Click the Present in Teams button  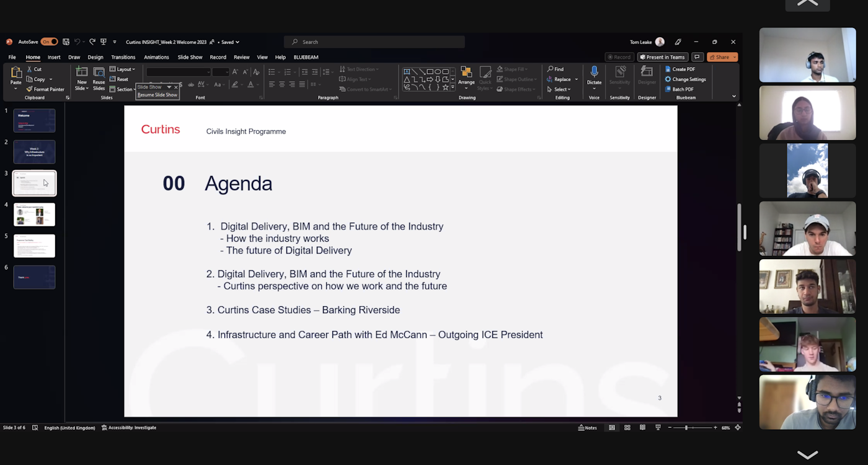pyautogui.click(x=663, y=57)
